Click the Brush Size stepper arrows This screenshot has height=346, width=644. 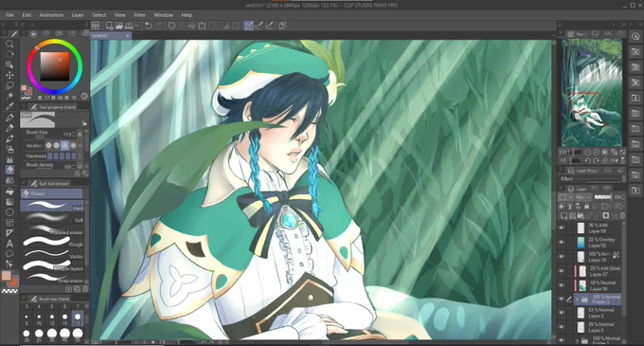[74, 134]
